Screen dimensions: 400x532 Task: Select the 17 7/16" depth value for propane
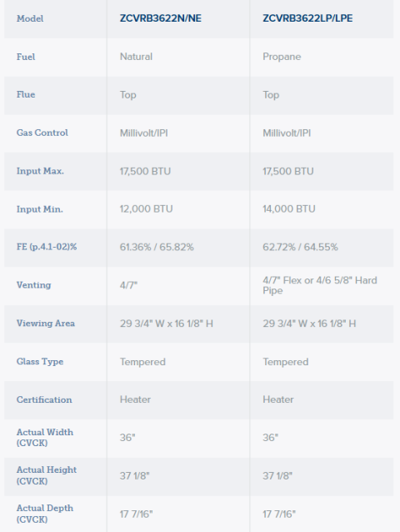click(x=279, y=514)
